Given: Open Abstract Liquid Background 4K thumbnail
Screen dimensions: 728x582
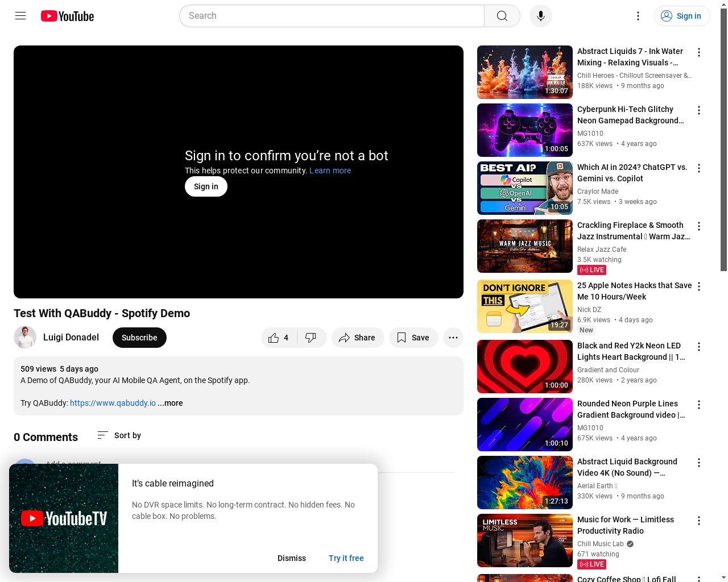Looking at the screenshot, I should (525, 483).
